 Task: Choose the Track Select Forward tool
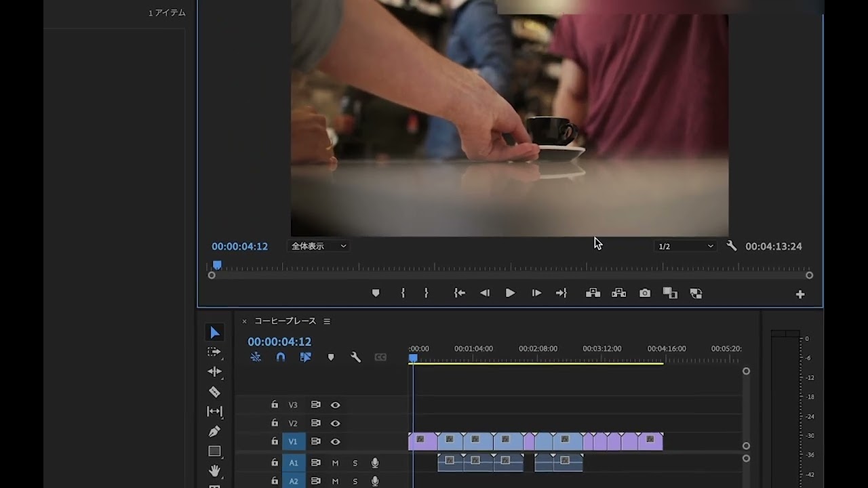pos(214,352)
